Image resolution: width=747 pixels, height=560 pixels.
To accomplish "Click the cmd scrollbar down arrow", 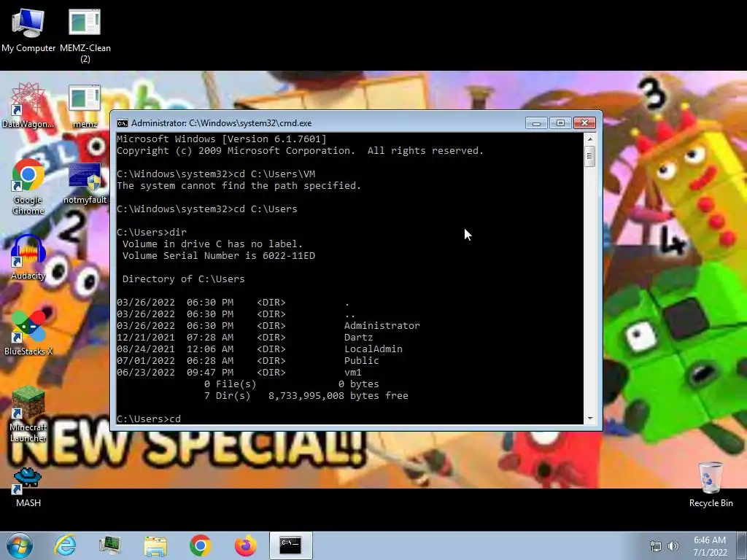I will [x=589, y=419].
